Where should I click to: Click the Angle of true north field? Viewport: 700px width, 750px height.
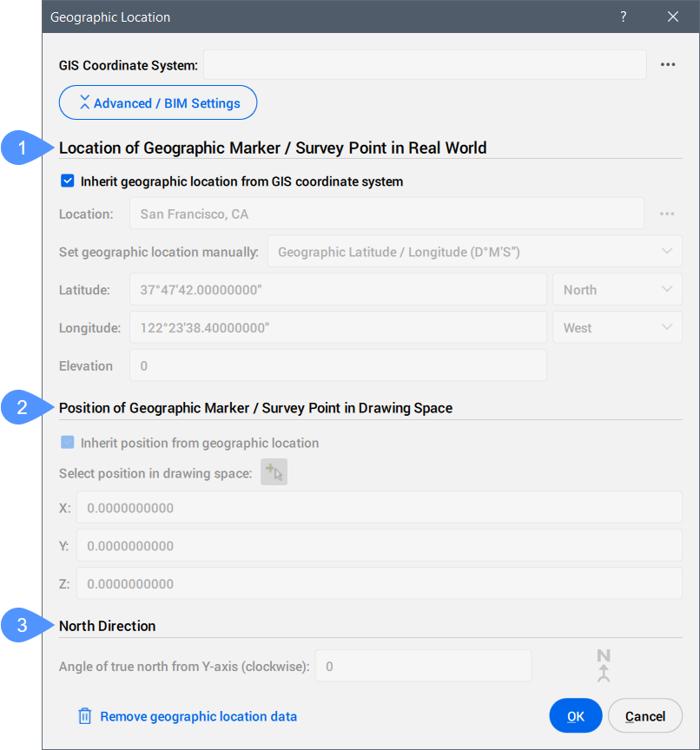tap(422, 667)
